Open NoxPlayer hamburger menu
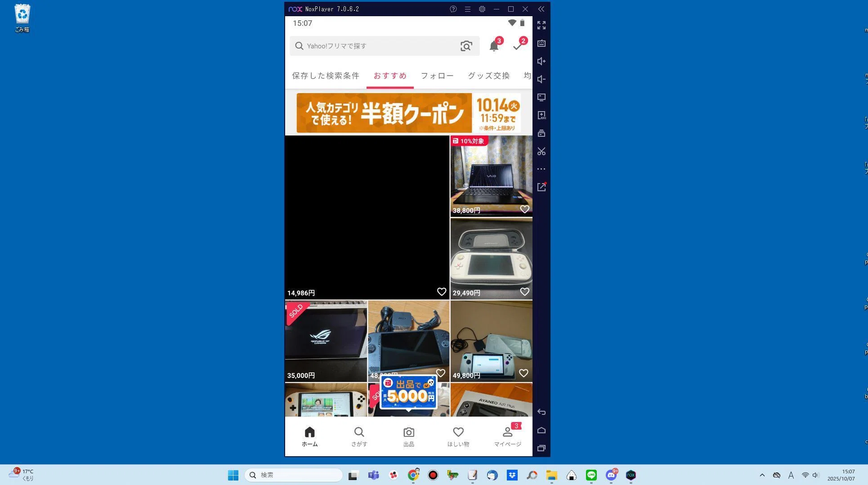Viewport: 868px width, 485px height. [x=468, y=9]
